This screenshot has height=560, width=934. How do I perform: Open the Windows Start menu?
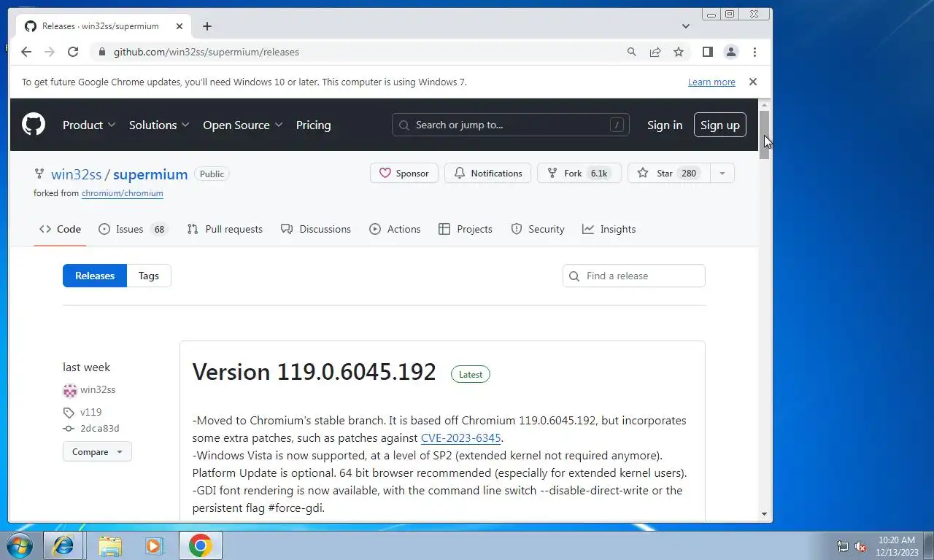20,545
